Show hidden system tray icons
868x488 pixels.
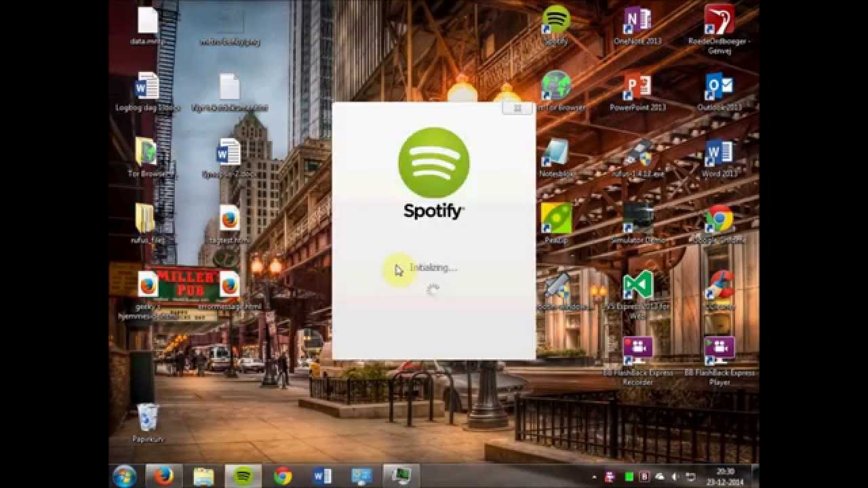coord(595,476)
